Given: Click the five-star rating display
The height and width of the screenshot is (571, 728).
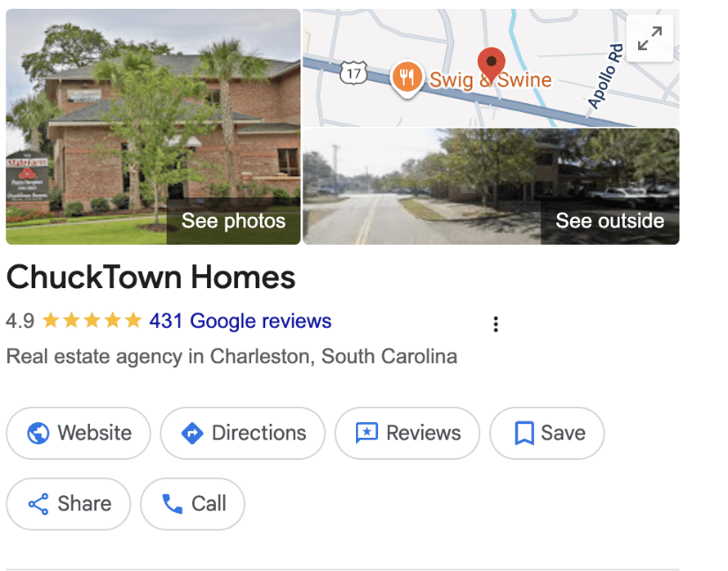Looking at the screenshot, I should 92,321.
